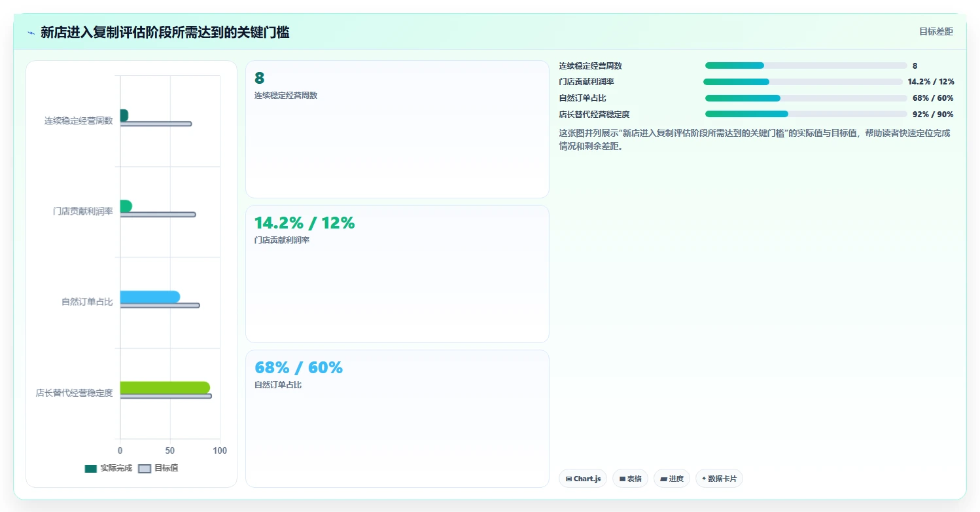
Task: Click the gray target bar for 店长替代经营稳定度
Action: coord(166,396)
